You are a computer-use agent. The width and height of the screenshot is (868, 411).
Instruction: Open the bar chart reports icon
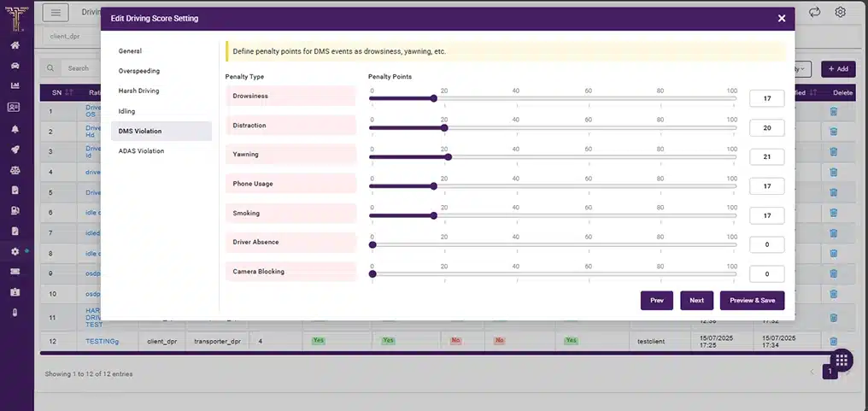pyautogui.click(x=15, y=85)
